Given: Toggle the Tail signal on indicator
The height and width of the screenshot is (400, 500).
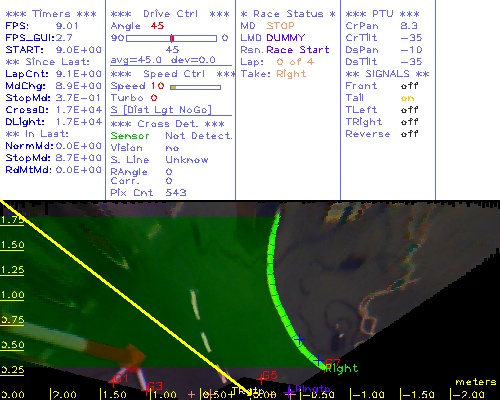Looking at the screenshot, I should click(408, 98).
